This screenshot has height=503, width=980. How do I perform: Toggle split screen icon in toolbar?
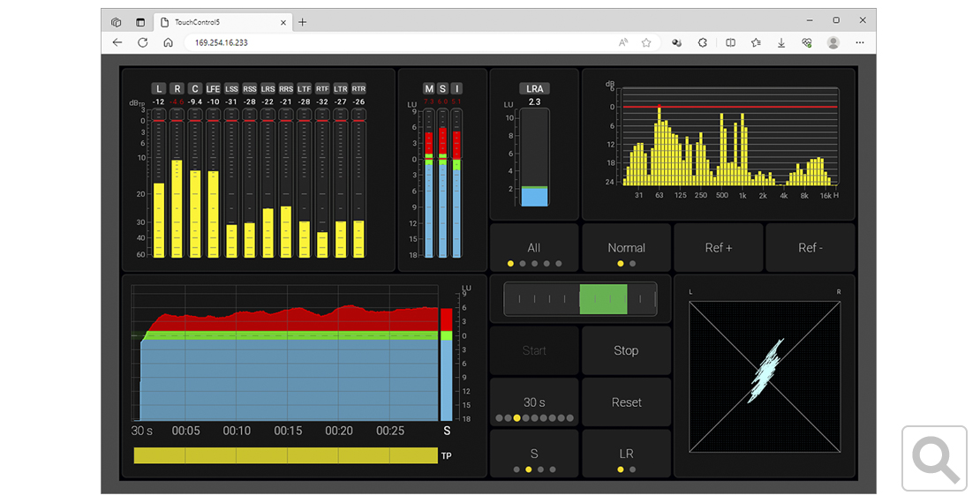click(x=730, y=42)
